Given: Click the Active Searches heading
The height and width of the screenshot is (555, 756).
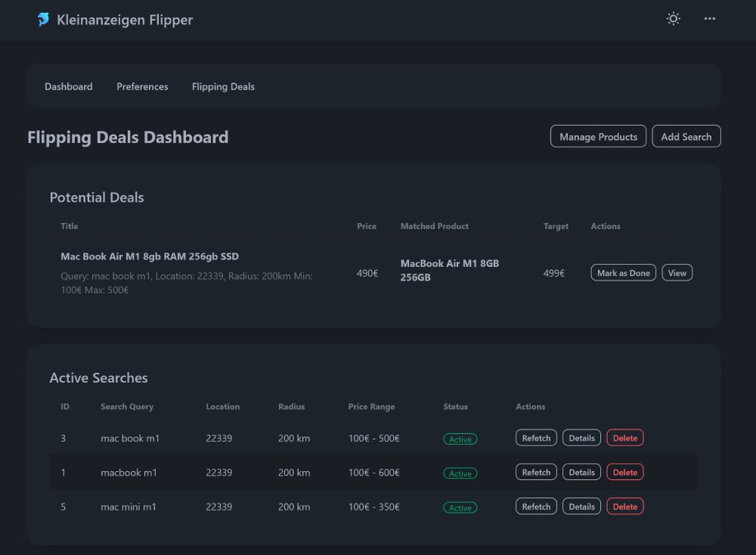Looking at the screenshot, I should 98,377.
